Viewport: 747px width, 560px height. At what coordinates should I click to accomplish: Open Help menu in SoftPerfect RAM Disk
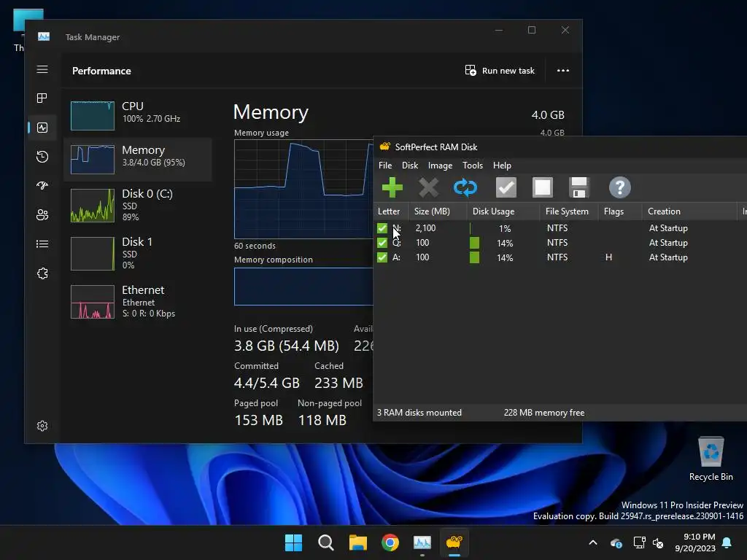click(502, 166)
